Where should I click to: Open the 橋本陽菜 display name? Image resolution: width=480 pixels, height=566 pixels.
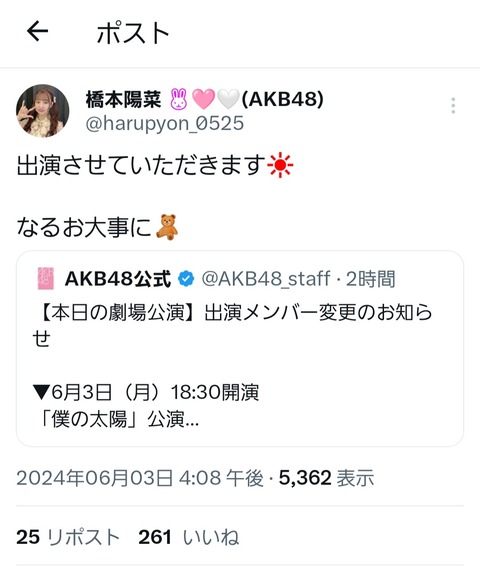(x=123, y=99)
